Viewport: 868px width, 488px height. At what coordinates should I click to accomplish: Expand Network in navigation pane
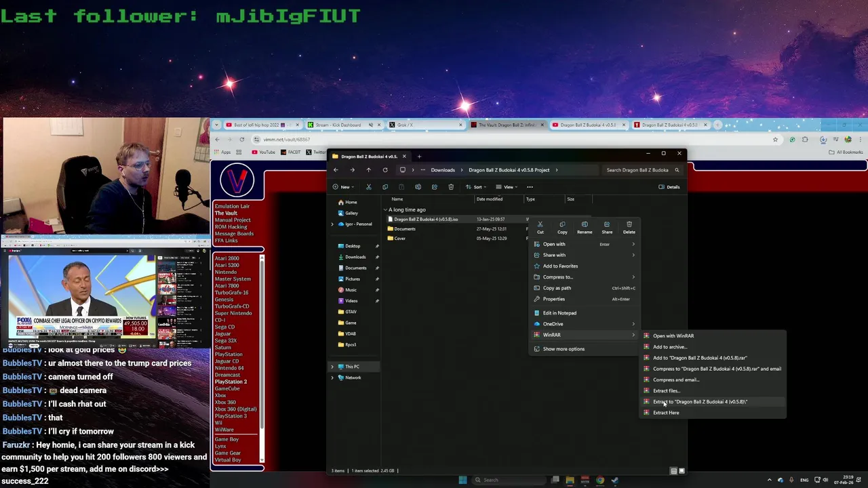coord(332,378)
